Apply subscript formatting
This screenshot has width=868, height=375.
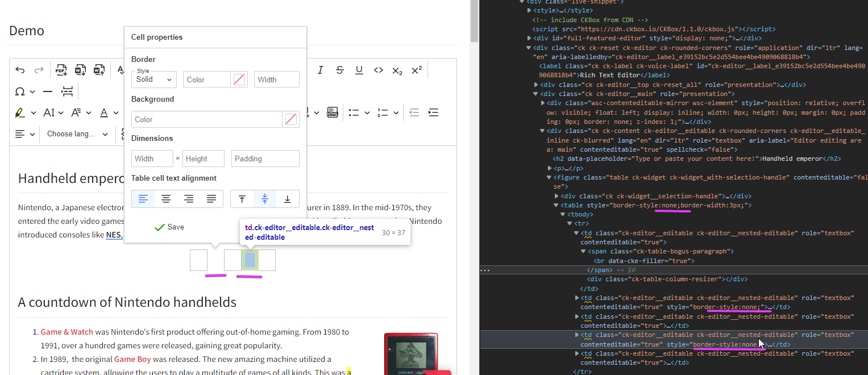pos(397,70)
